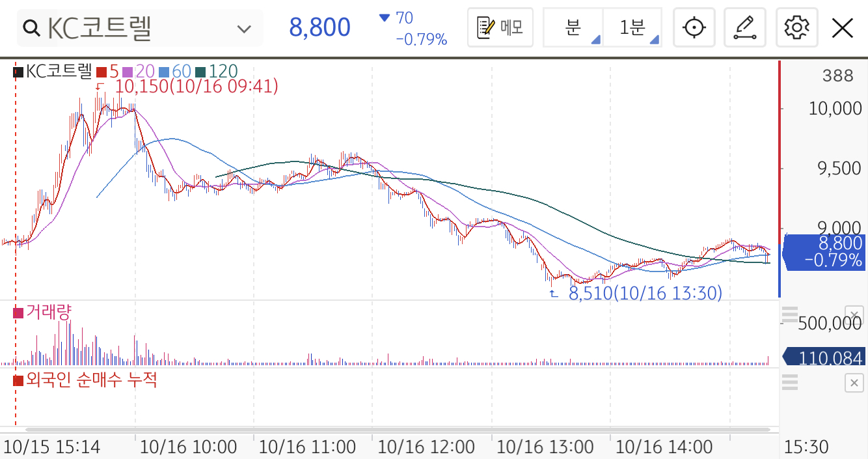Click the change value -0.79% in header
Image resolution: width=868 pixels, height=459 pixels.
(x=421, y=40)
